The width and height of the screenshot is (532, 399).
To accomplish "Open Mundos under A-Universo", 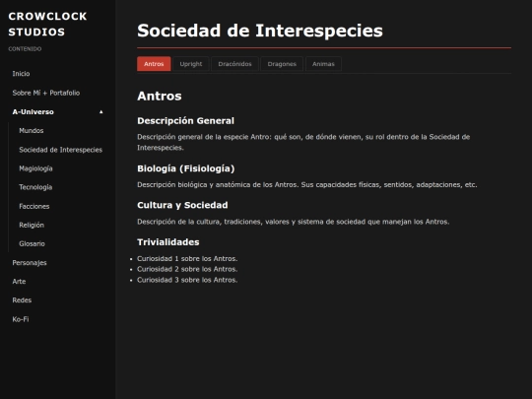I will coord(32,131).
